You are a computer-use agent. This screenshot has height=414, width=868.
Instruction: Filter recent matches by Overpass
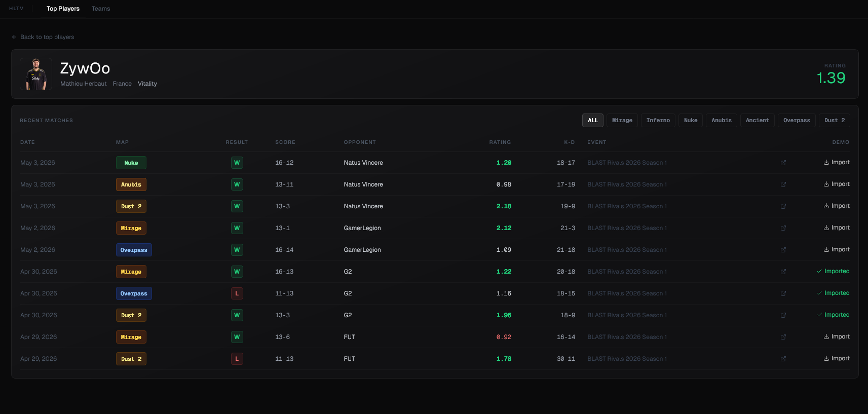click(x=797, y=120)
